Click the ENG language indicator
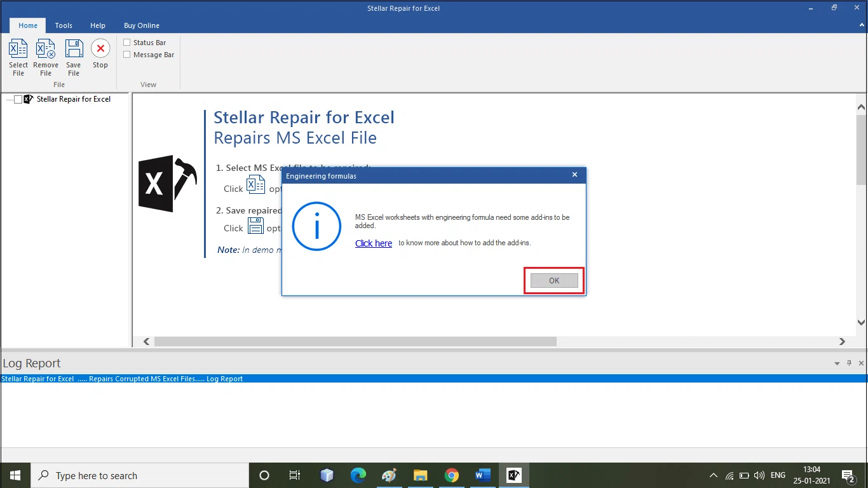 pos(778,475)
